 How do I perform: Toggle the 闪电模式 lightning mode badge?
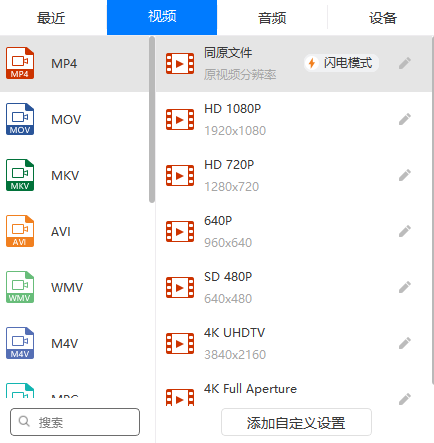(341, 63)
